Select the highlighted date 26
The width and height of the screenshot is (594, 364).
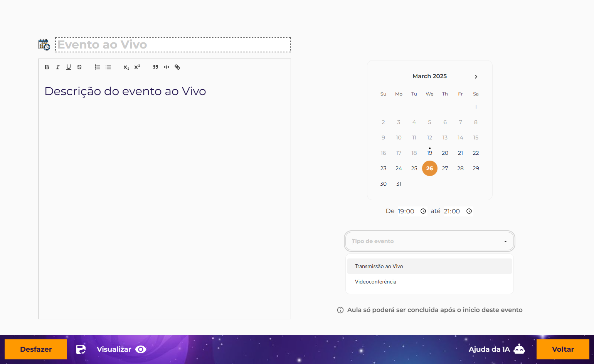[429, 168]
